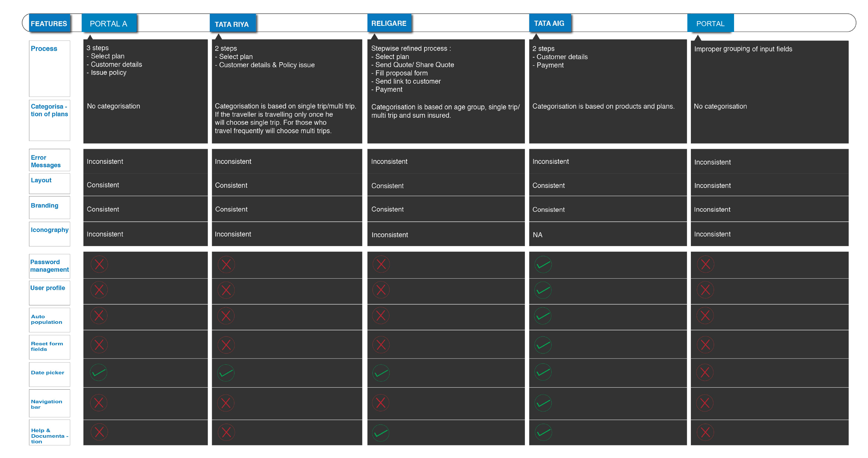This screenshot has height=458, width=868.
Task: Click red cross for last Portal Help & Documentation
Action: point(705,432)
